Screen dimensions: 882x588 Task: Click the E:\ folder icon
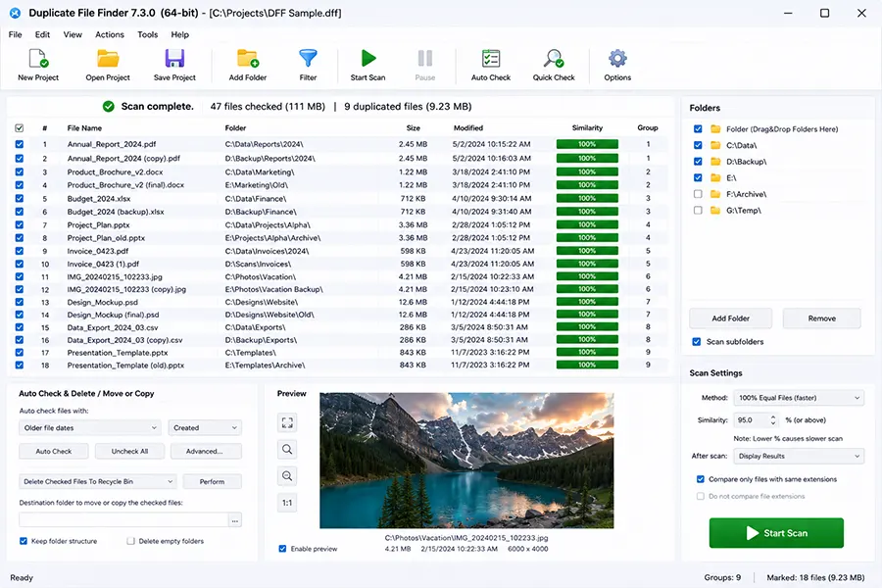(x=715, y=177)
